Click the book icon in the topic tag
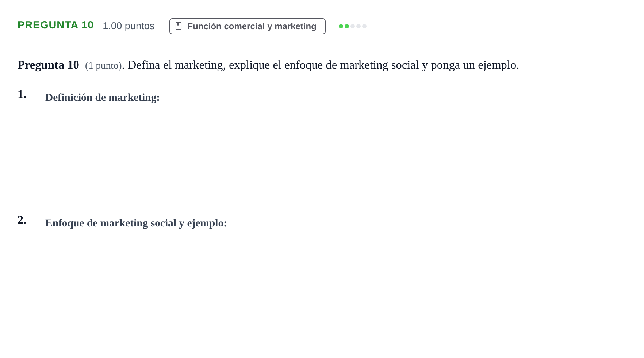The height and width of the screenshot is (358, 644). [179, 26]
